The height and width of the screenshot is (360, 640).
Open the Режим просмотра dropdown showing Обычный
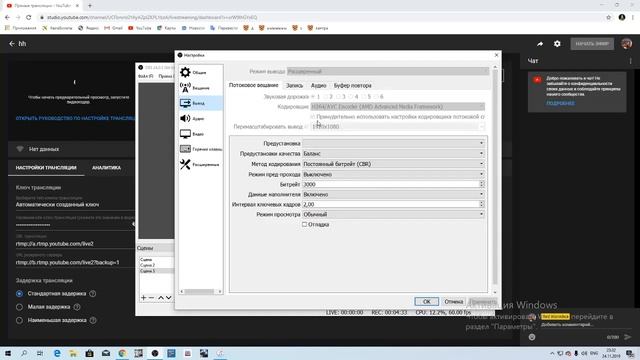pos(393,214)
